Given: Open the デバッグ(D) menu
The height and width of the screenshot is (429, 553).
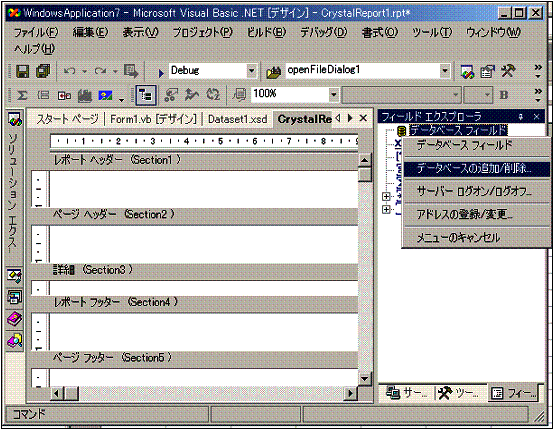Looking at the screenshot, I should point(324,32).
